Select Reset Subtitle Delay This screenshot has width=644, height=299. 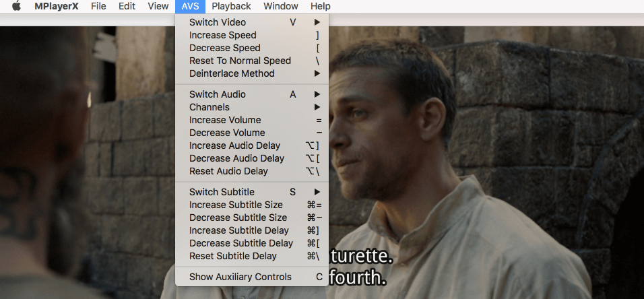pyautogui.click(x=252, y=256)
